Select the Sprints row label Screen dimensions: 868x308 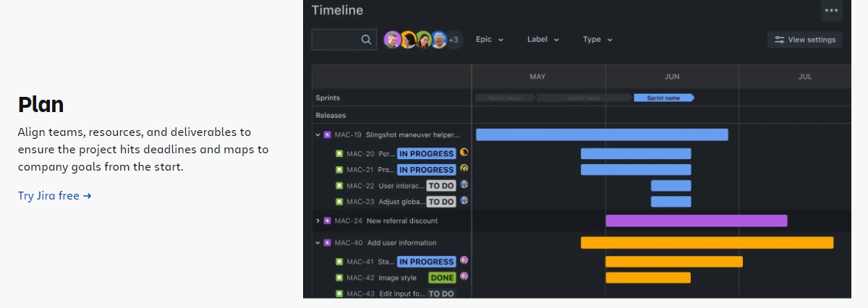click(x=328, y=98)
